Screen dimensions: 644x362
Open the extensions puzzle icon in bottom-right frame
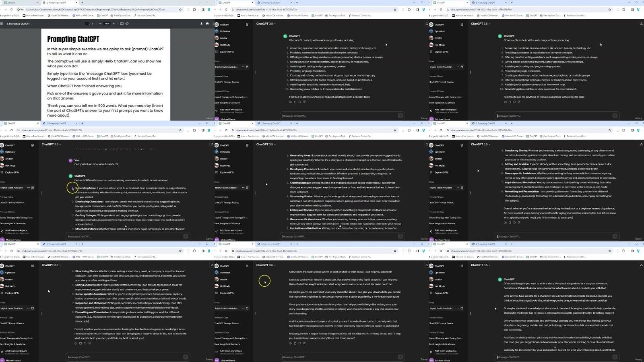coord(623,251)
